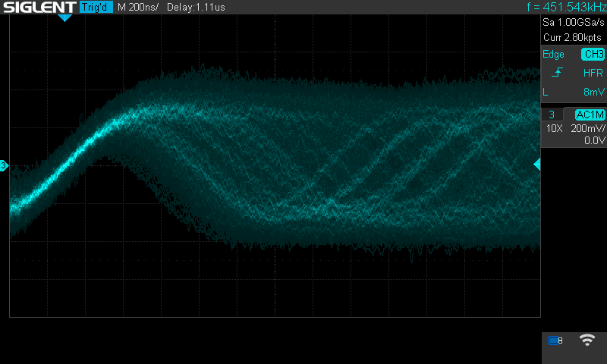
Task: Select the Delay:1.11us readout
Action: (196, 7)
